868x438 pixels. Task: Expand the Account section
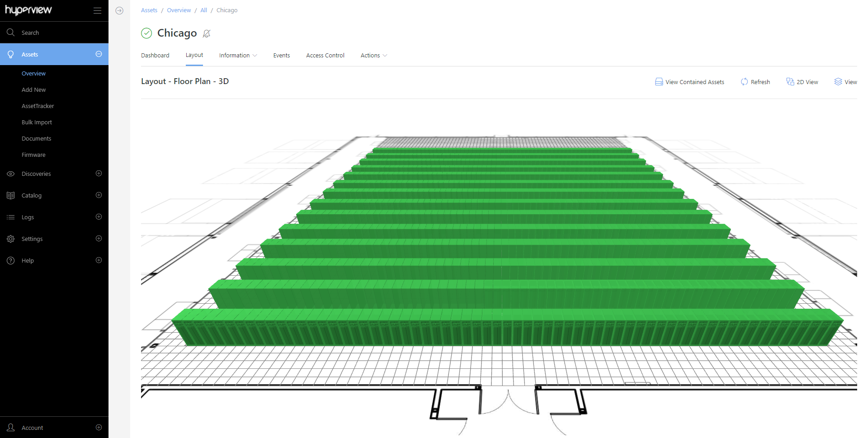[99, 427]
